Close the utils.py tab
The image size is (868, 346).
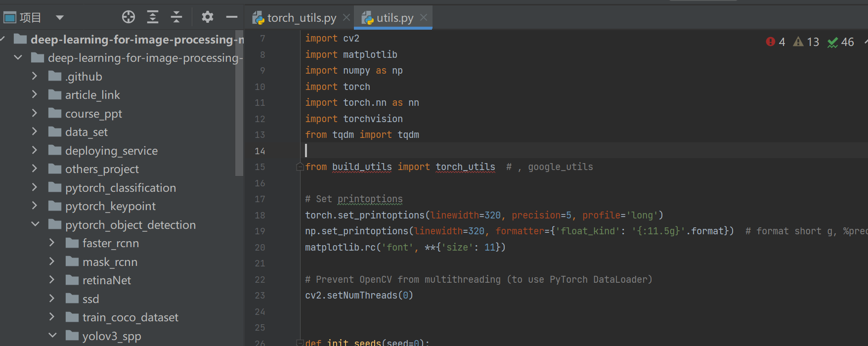click(x=424, y=17)
